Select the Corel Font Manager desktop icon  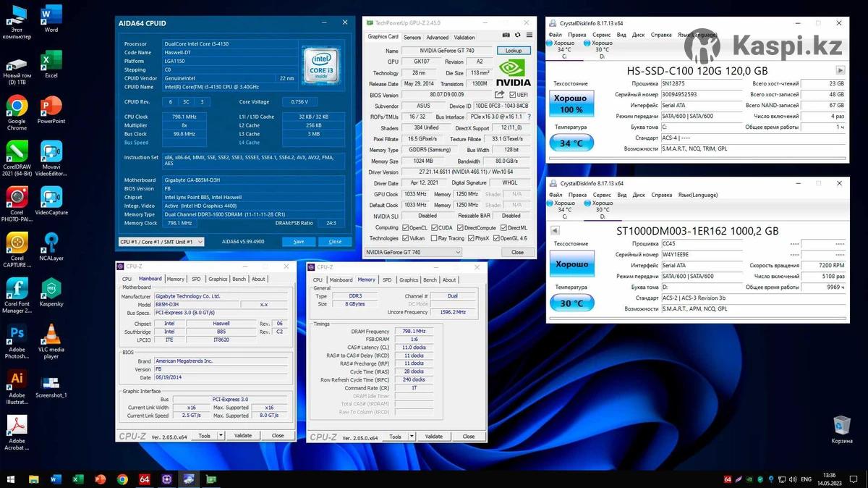coord(17,296)
